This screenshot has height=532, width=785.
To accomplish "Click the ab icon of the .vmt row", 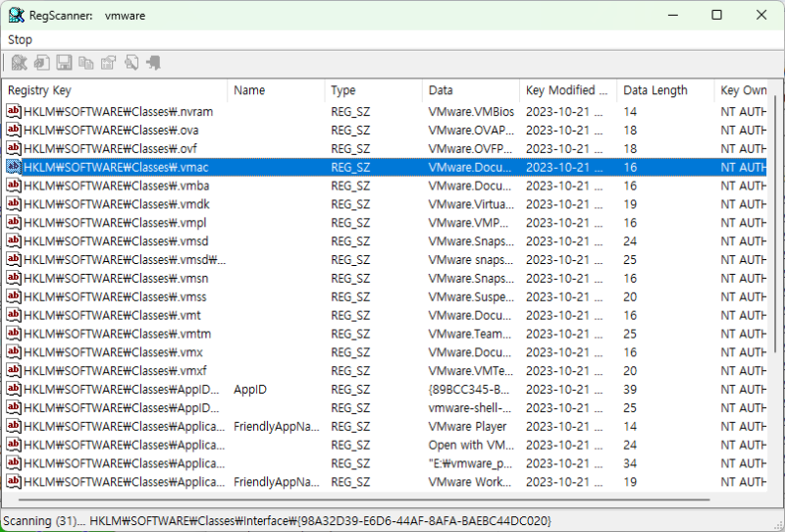I will pos(14,315).
